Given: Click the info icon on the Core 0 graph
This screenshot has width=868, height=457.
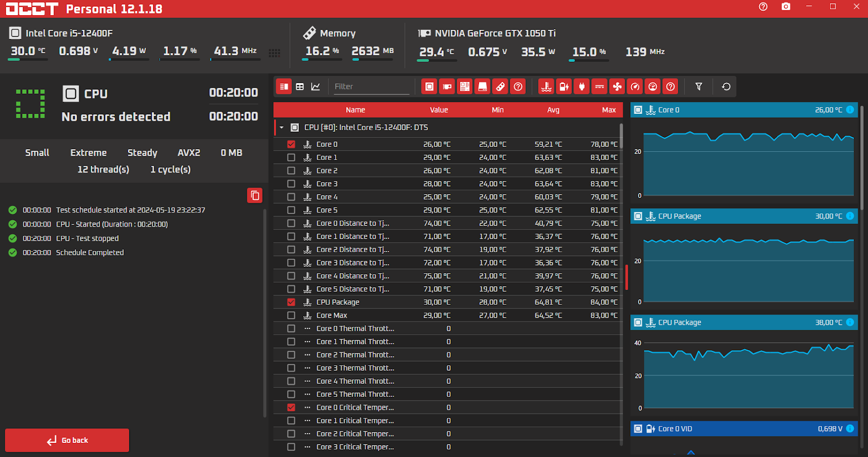Looking at the screenshot, I should [850, 110].
